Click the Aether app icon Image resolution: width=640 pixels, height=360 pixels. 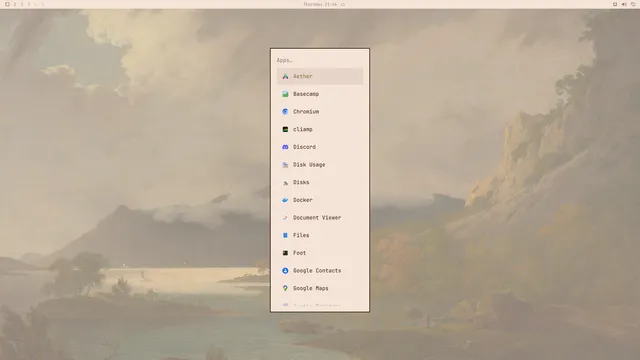click(285, 76)
